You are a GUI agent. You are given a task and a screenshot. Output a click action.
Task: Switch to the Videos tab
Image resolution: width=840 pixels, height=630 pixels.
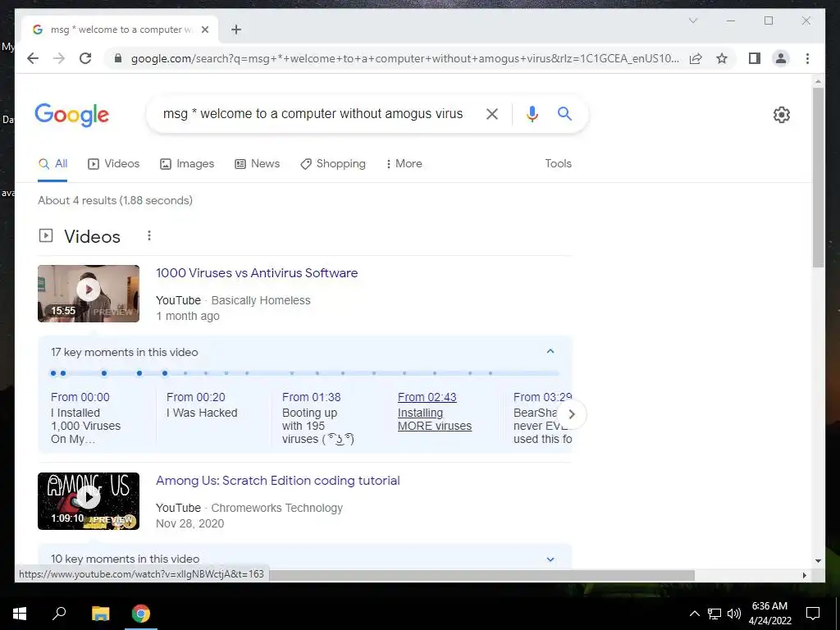(113, 164)
